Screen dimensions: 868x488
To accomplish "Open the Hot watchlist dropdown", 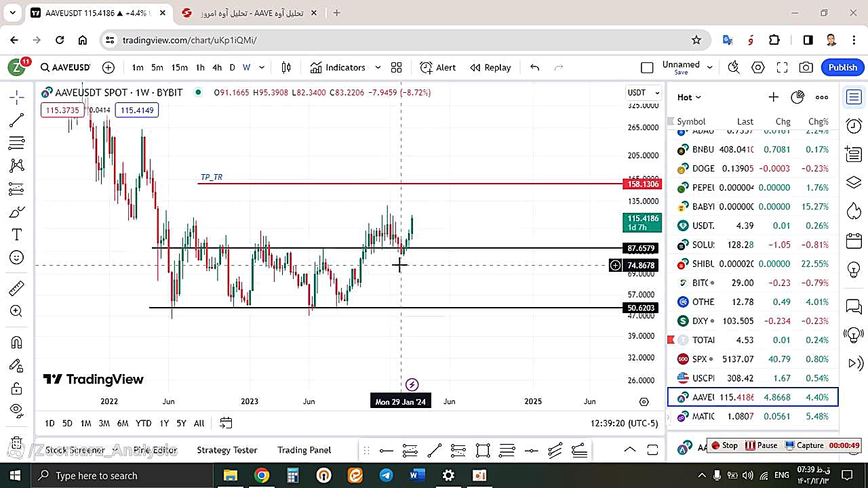I will pyautogui.click(x=689, y=97).
